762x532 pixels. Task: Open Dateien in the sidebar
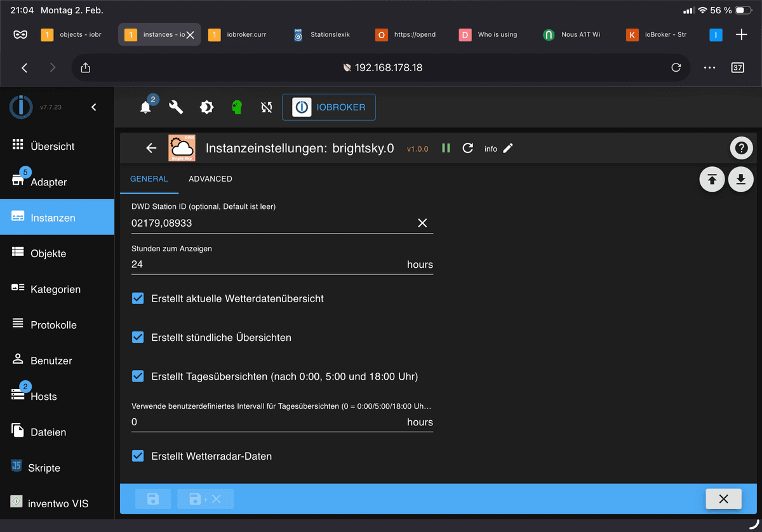[x=57, y=432]
